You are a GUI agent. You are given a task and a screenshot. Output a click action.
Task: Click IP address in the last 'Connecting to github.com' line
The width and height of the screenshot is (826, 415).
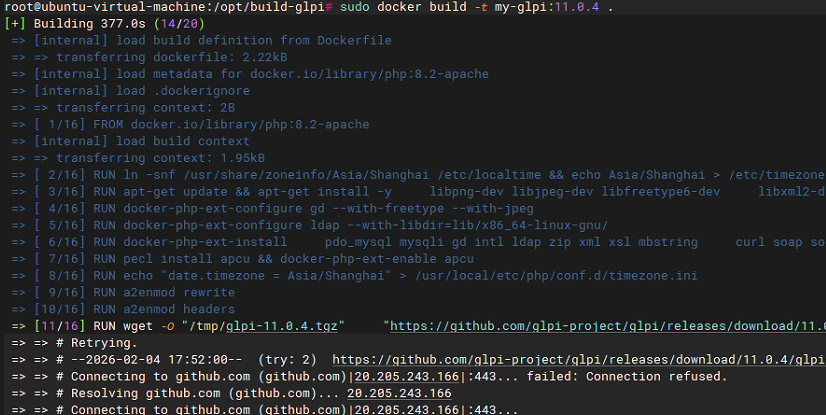point(407,409)
